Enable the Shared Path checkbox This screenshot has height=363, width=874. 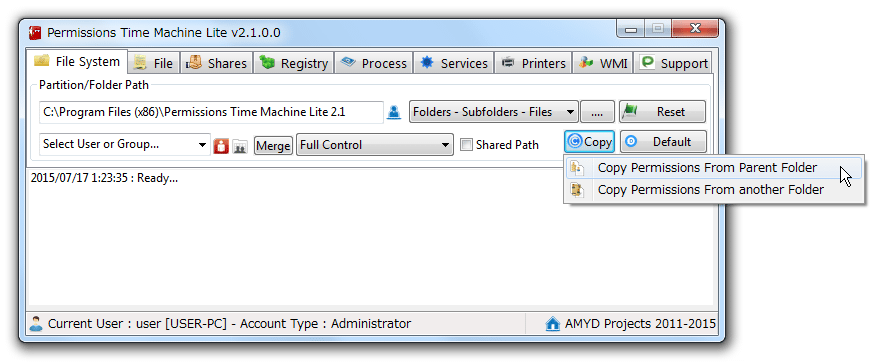(x=466, y=145)
